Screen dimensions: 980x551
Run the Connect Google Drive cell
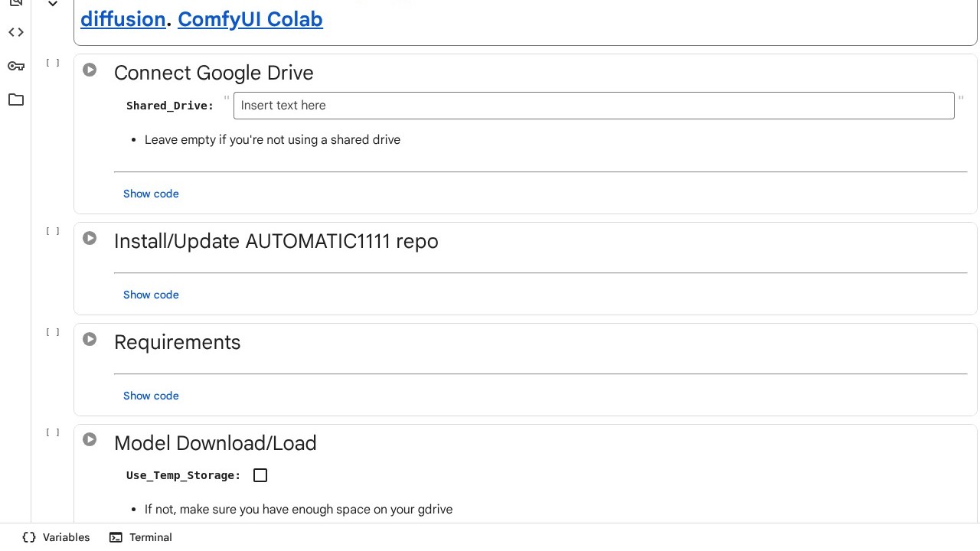point(90,70)
